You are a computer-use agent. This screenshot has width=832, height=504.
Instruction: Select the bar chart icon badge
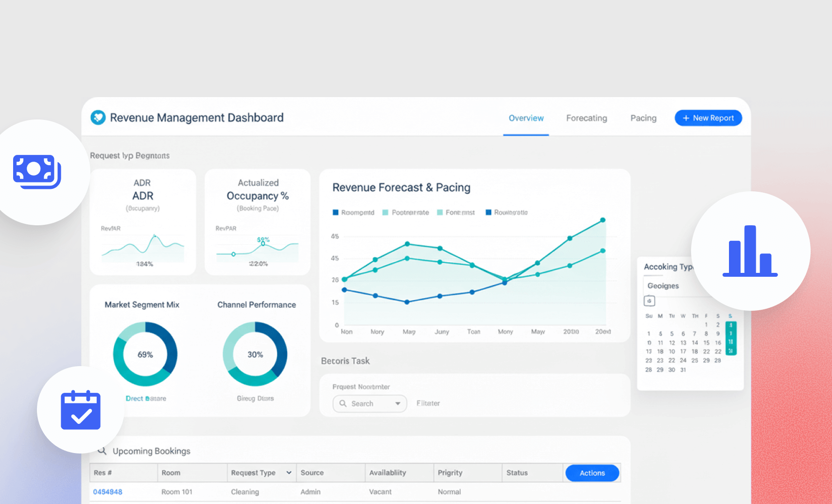750,252
